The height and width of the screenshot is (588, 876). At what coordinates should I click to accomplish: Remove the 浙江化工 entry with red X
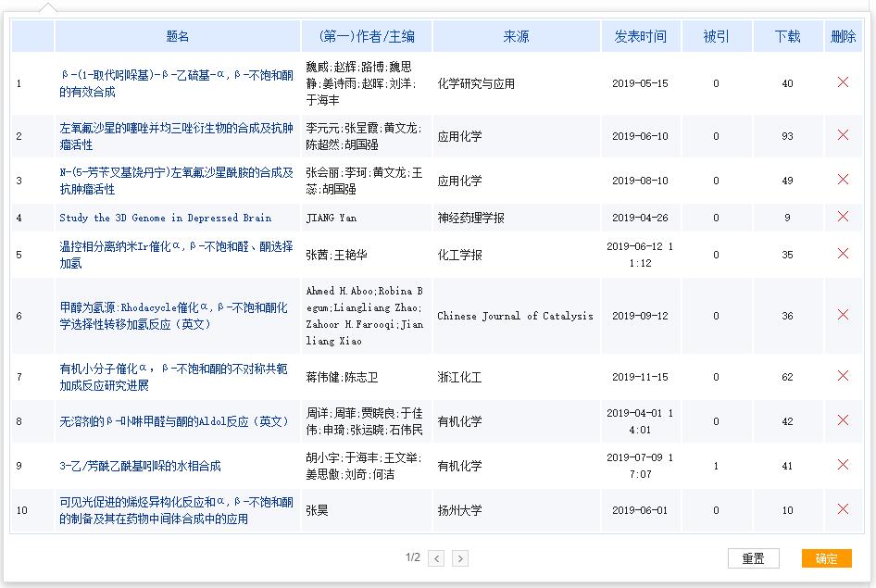tap(843, 376)
